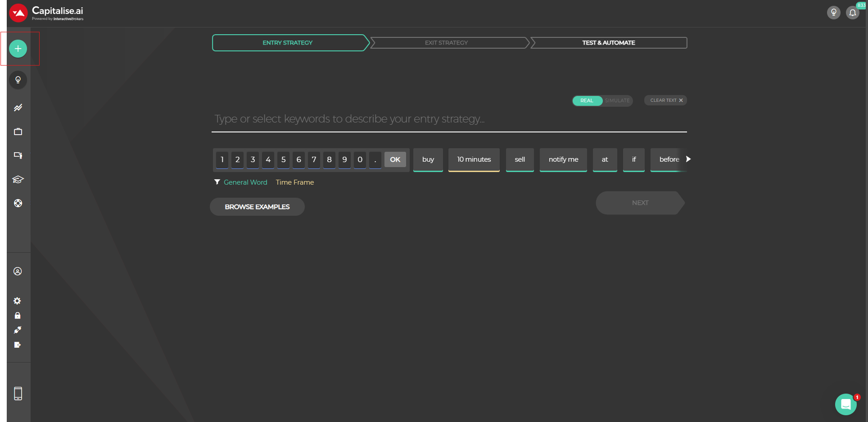868x422 pixels.
Task: Click the BROWSE EXAMPLES button
Action: click(257, 207)
